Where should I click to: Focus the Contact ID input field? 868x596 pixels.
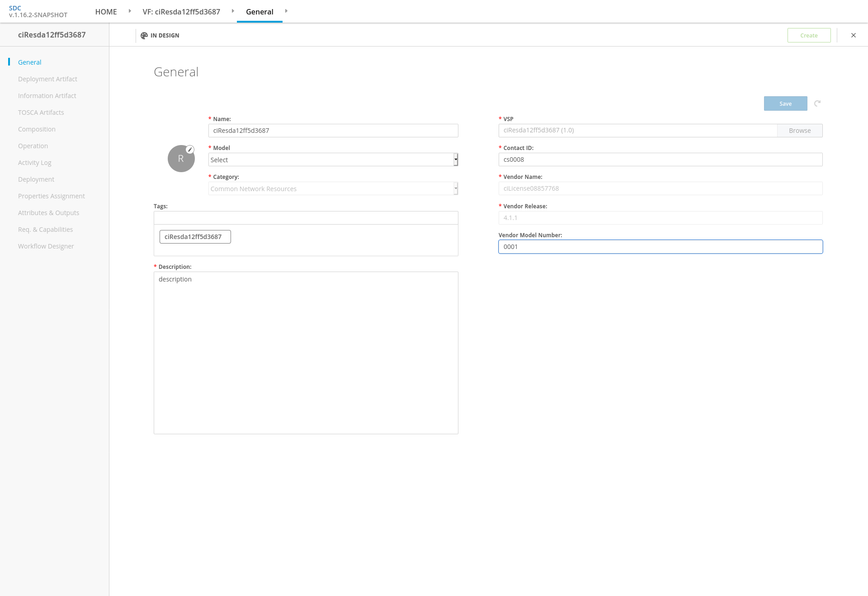[x=660, y=160]
